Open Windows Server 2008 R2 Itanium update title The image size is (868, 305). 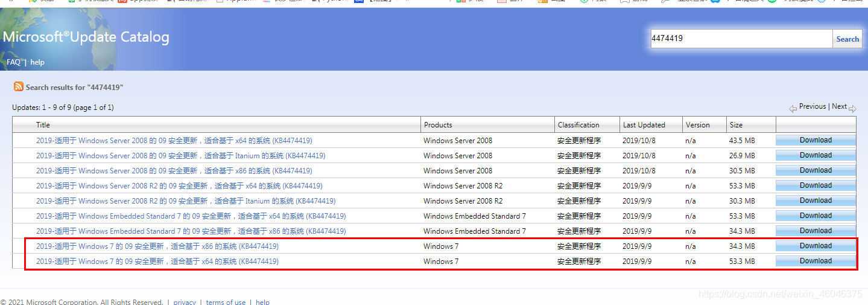coord(186,201)
